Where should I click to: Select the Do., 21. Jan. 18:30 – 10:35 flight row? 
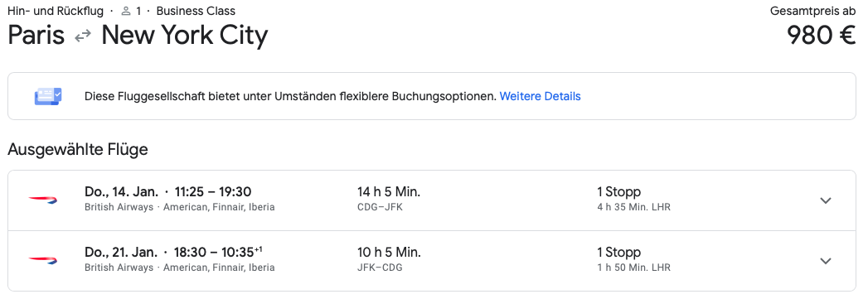[432, 261]
